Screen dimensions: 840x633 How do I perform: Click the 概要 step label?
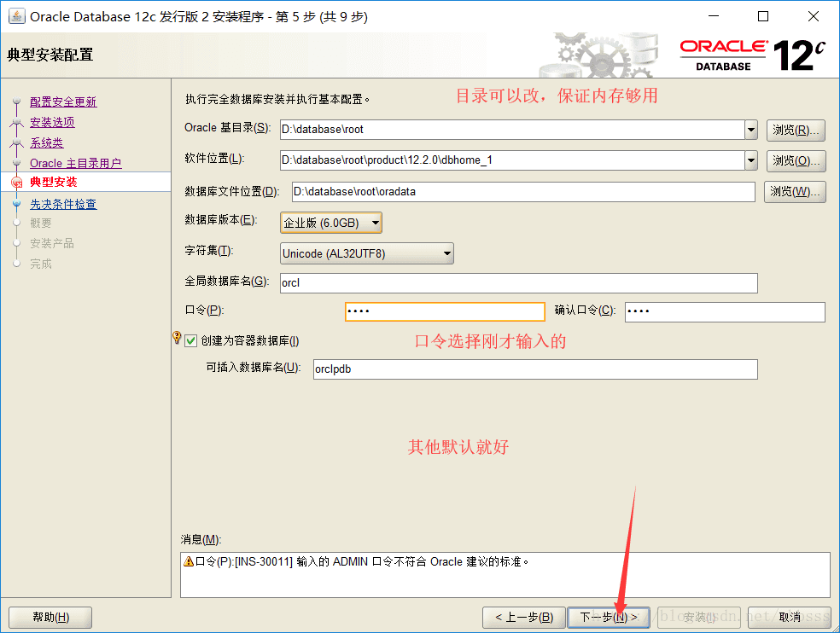click(41, 223)
